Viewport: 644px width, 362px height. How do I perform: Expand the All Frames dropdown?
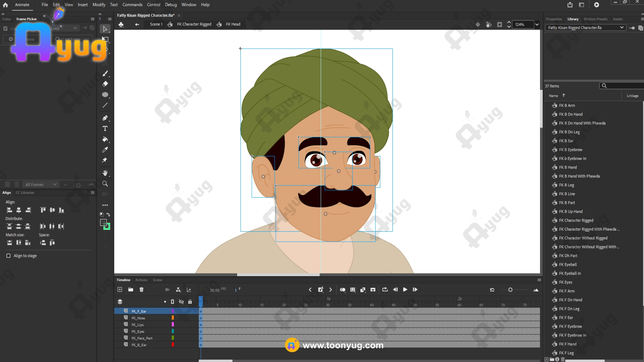tap(41, 184)
